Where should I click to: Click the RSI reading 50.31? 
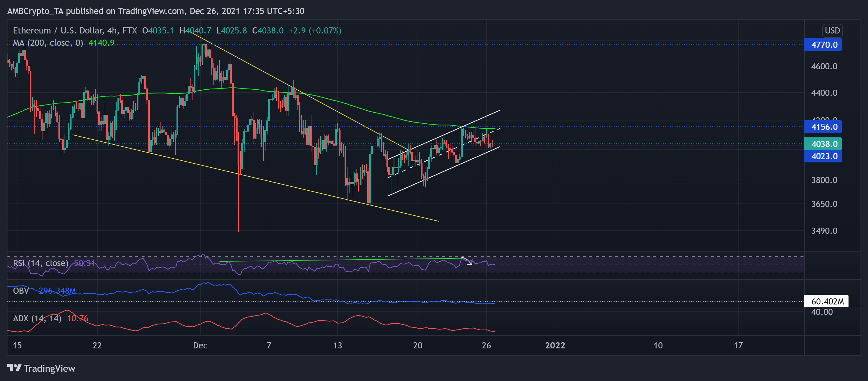pyautogui.click(x=84, y=263)
